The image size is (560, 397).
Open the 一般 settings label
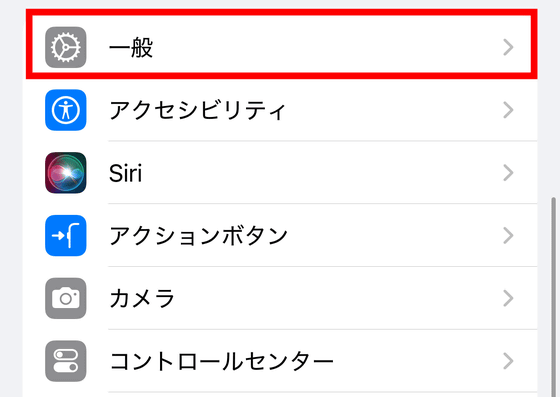[x=131, y=47]
